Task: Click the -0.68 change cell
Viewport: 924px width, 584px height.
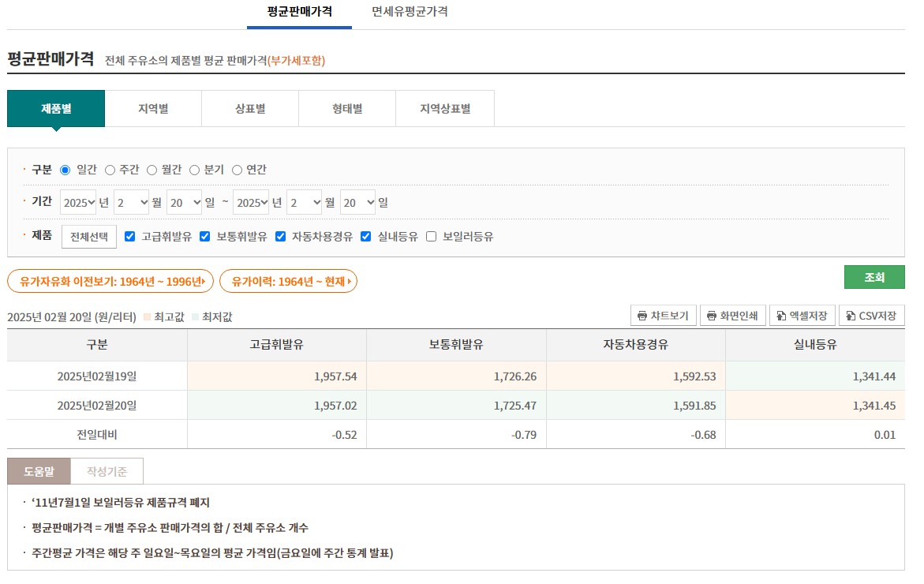Action: [x=636, y=435]
